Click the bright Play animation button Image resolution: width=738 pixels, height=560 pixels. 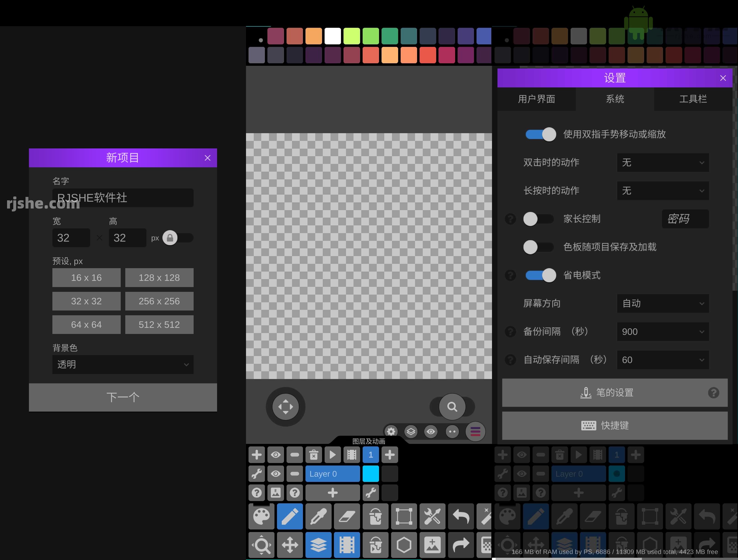tap(333, 455)
